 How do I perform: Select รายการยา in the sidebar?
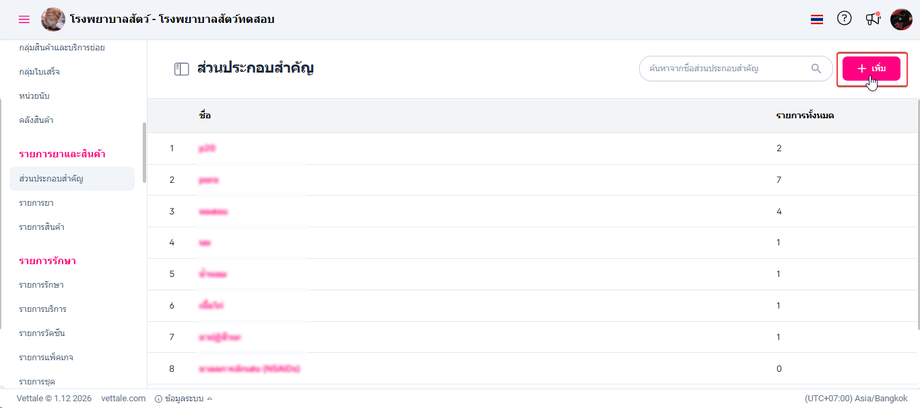coord(36,203)
